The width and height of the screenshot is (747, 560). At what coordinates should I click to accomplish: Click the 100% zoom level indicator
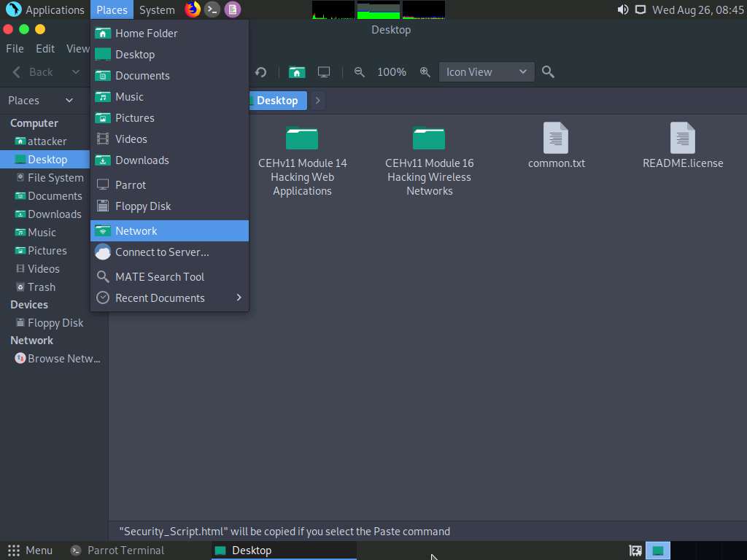(391, 72)
